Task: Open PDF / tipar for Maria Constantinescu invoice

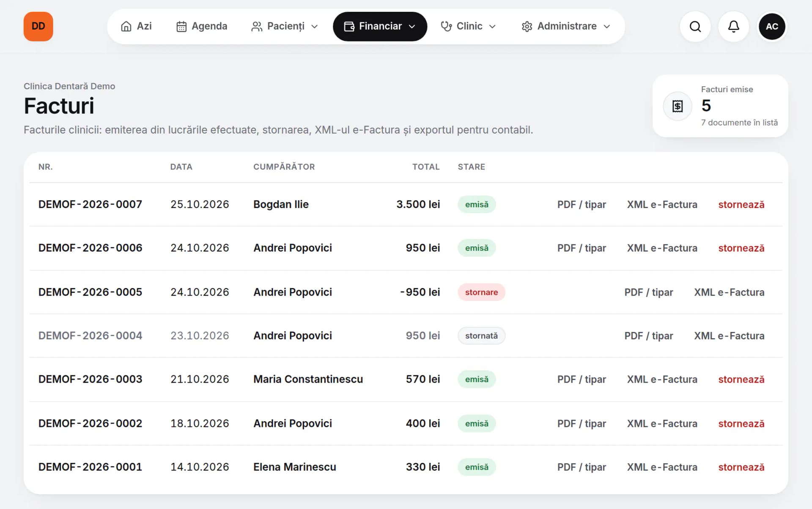Action: (x=582, y=380)
